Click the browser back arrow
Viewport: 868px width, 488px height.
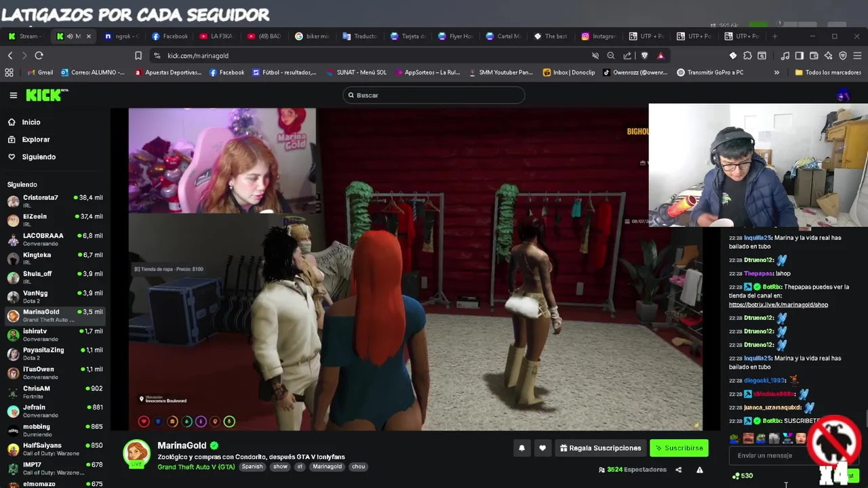(x=10, y=56)
